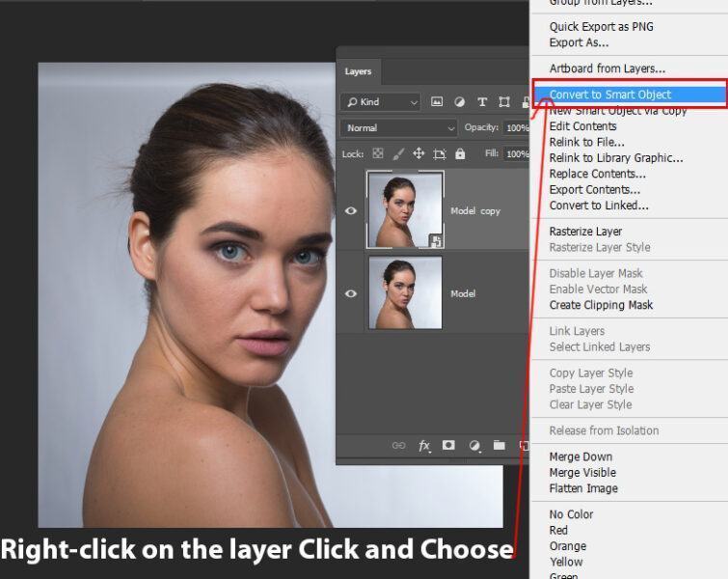The image size is (728, 579).
Task: Click Create Clipping Mask menu entry
Action: click(601, 305)
